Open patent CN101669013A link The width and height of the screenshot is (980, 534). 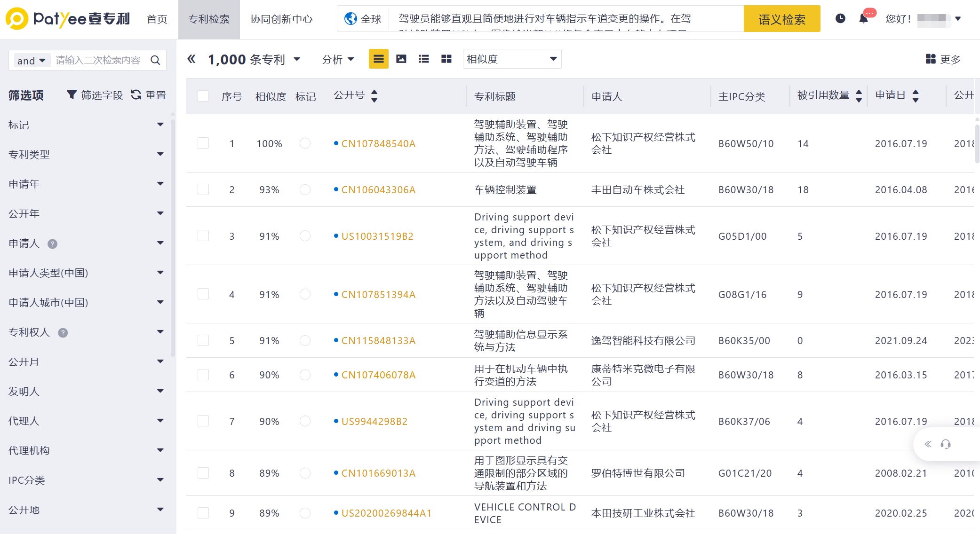point(378,473)
